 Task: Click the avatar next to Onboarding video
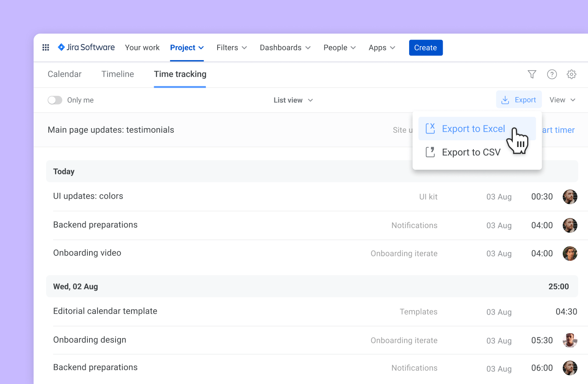click(x=570, y=253)
